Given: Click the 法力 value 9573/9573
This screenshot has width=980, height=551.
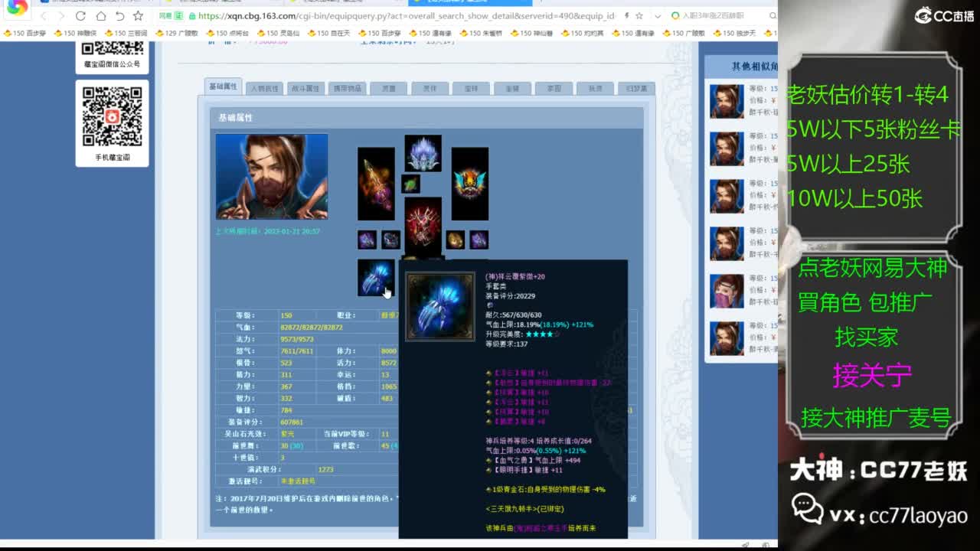Looking at the screenshot, I should [x=297, y=339].
